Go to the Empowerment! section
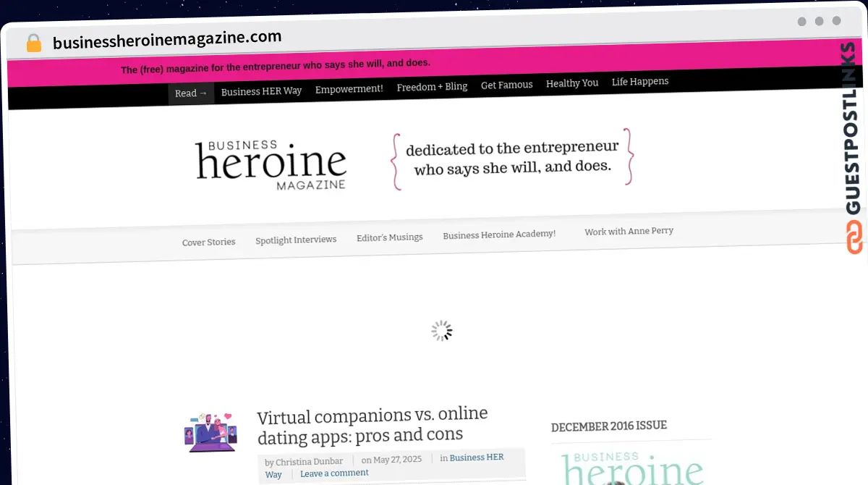This screenshot has width=868, height=485. [x=349, y=89]
